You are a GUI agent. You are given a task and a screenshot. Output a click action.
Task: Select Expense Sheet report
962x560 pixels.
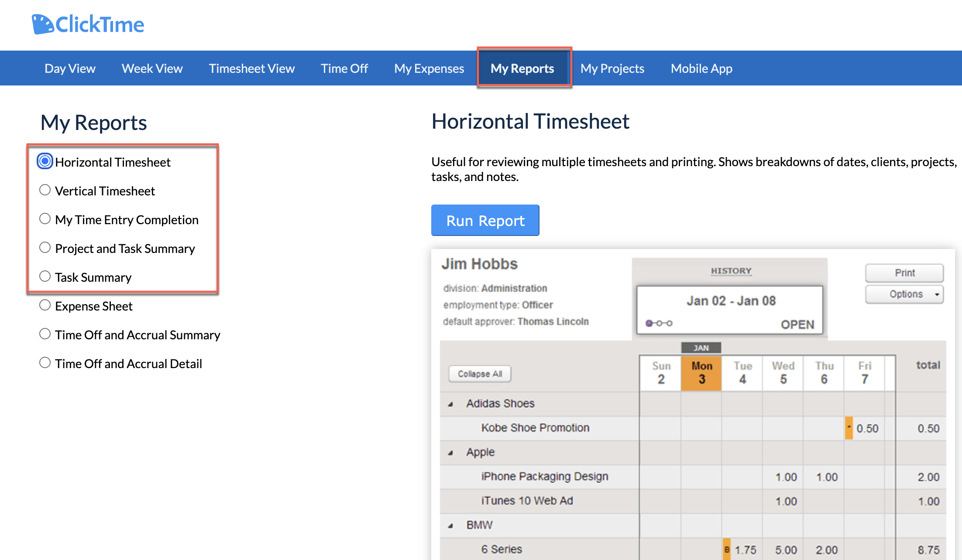(45, 305)
